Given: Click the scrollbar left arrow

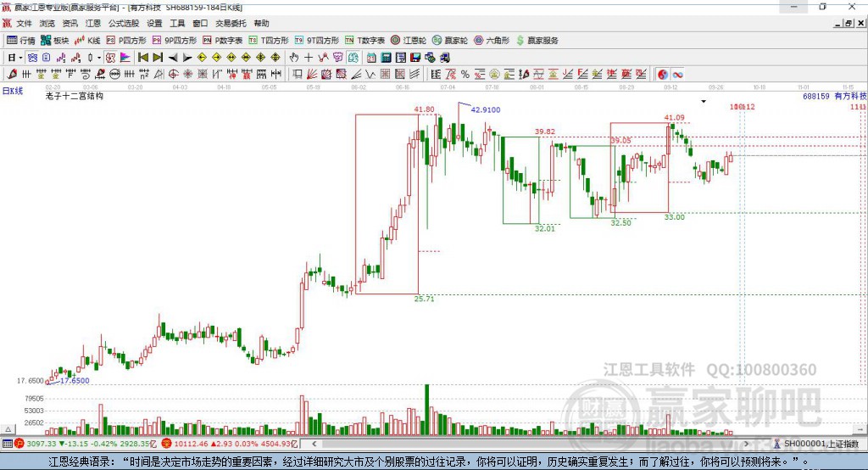Looking at the screenshot, I should 314,444.
